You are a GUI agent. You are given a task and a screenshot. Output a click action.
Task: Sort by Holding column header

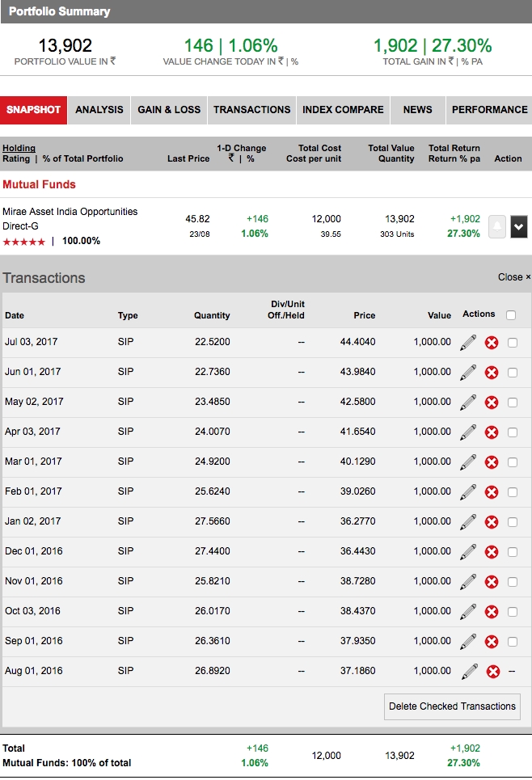coord(19,148)
